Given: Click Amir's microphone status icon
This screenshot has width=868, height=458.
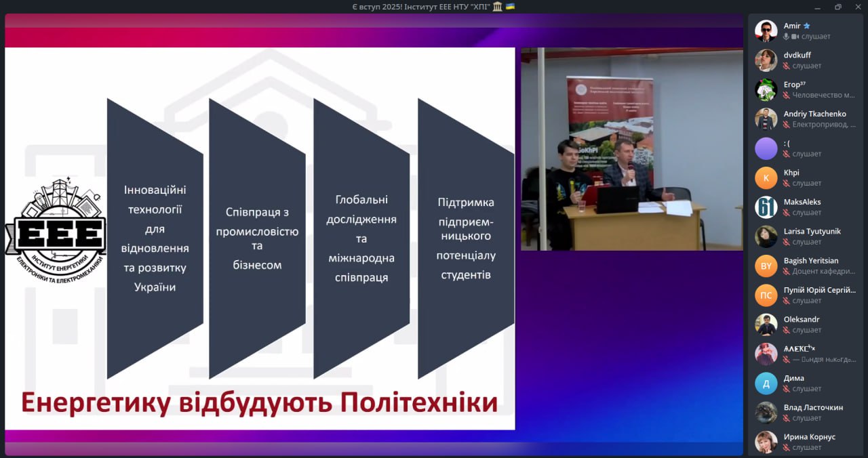Looking at the screenshot, I should 787,37.
